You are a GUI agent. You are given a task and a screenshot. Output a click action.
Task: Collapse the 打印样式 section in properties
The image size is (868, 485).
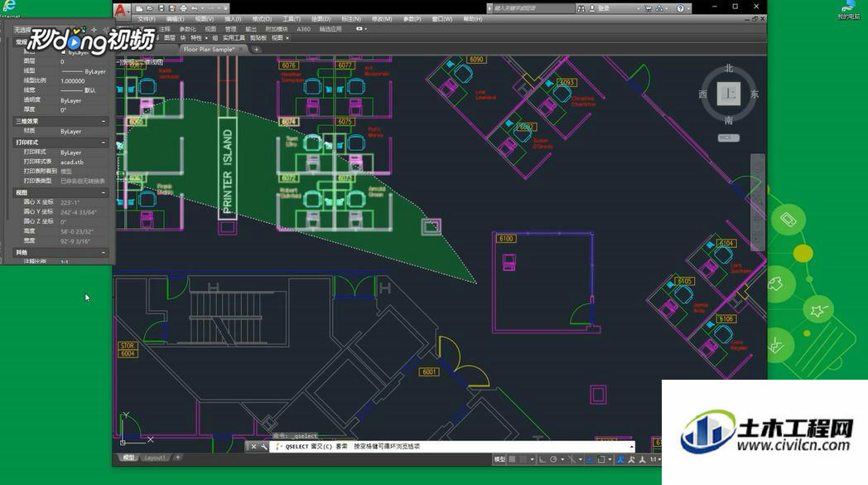click(104, 143)
